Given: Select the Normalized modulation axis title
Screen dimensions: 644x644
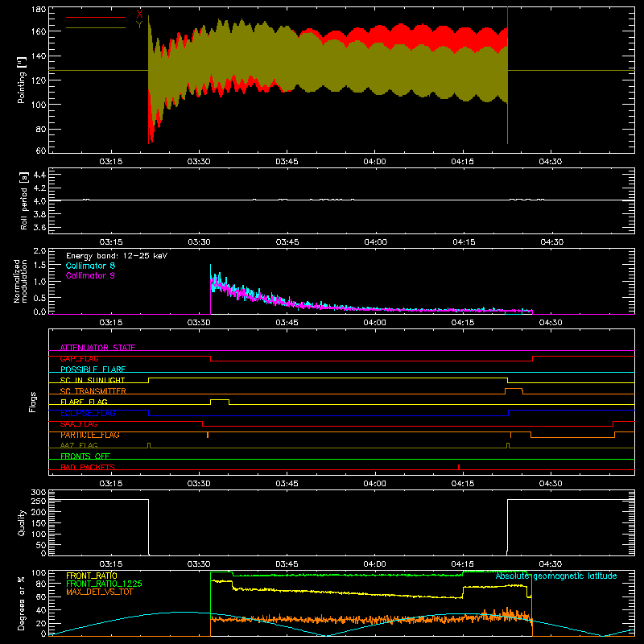Looking at the screenshot, I should pyautogui.click(x=20, y=281).
